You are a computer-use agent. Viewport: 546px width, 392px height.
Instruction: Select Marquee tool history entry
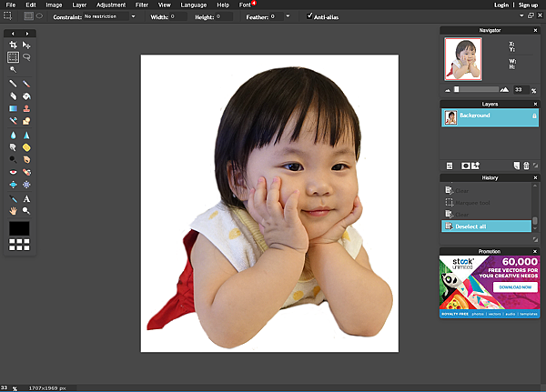click(x=487, y=202)
